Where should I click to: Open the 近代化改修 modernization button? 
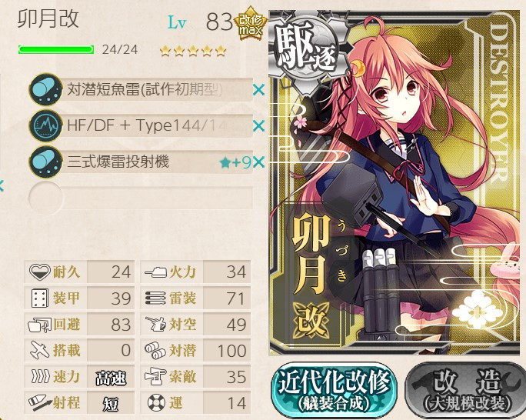(x=334, y=391)
